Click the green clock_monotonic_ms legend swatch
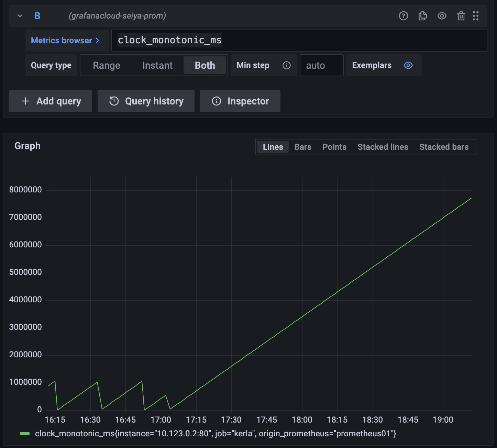497x448 pixels. pyautogui.click(x=25, y=434)
